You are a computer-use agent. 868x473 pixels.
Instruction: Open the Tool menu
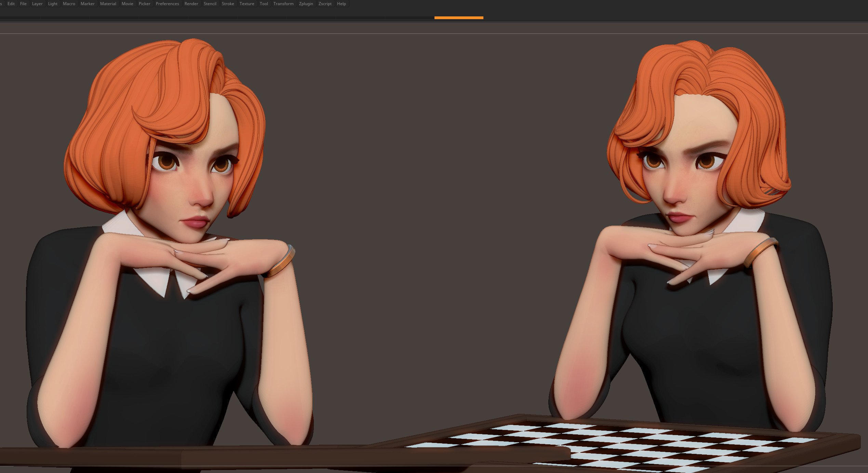[264, 4]
